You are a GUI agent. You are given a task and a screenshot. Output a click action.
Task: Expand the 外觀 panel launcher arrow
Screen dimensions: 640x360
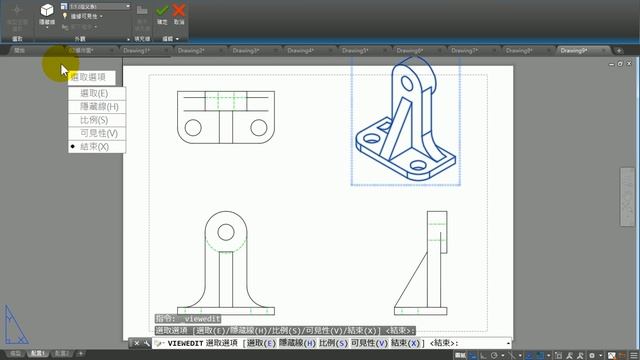[x=128, y=39]
